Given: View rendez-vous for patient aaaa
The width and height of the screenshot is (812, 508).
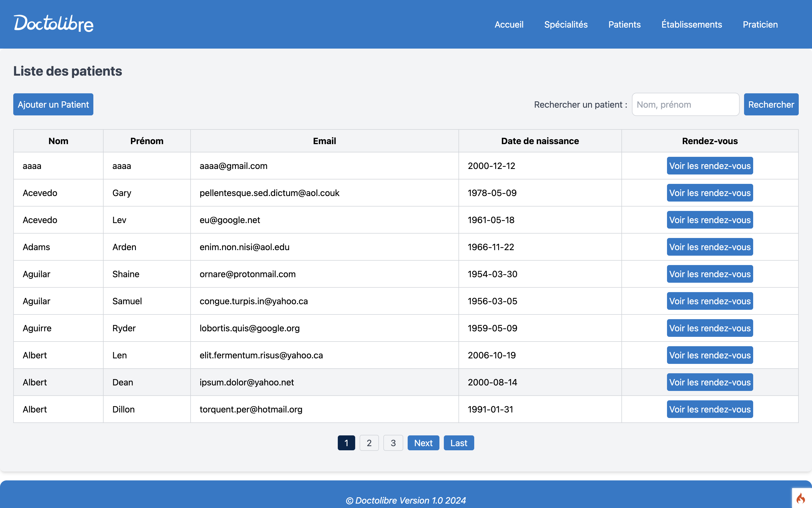Looking at the screenshot, I should (x=710, y=166).
